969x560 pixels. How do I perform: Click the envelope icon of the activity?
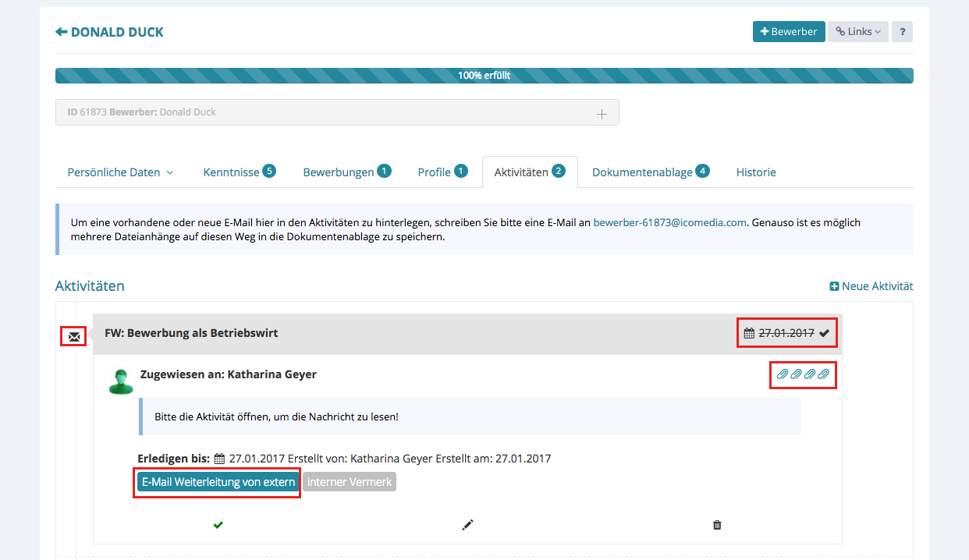pyautogui.click(x=74, y=337)
